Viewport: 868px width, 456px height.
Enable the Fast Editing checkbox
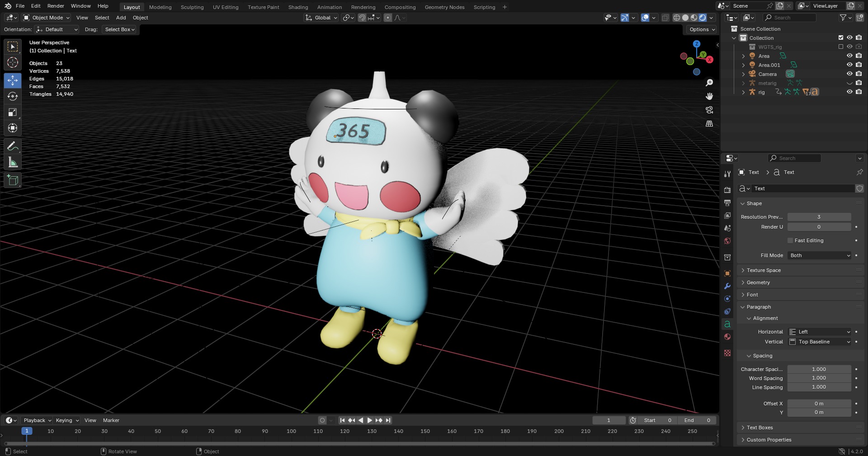click(790, 240)
